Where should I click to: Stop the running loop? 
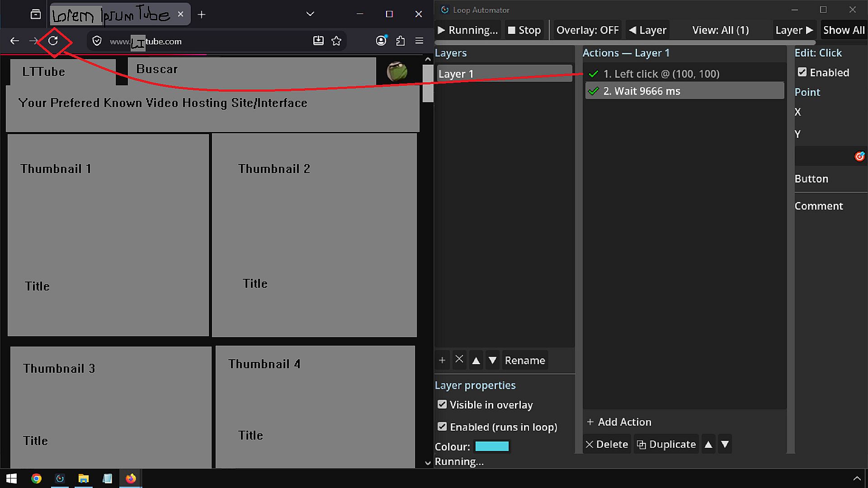(524, 30)
